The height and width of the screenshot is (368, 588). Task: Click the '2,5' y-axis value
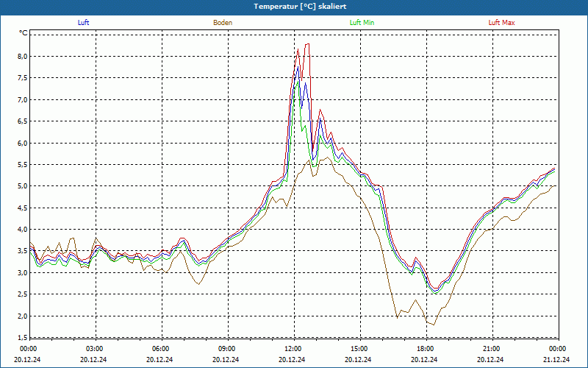coord(23,294)
